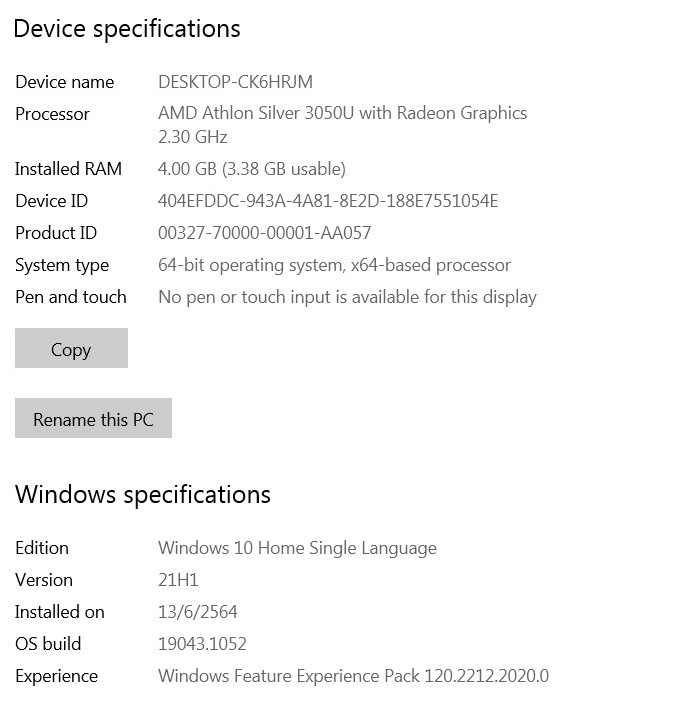Click the Product ID value 00327-70000-00001-AA057
Viewport: 687px width, 703px height.
coord(265,233)
